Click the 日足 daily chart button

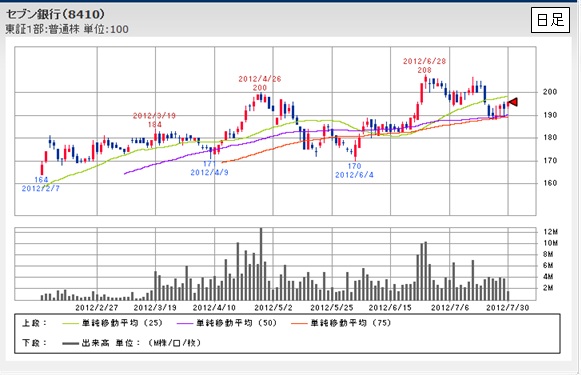click(550, 20)
